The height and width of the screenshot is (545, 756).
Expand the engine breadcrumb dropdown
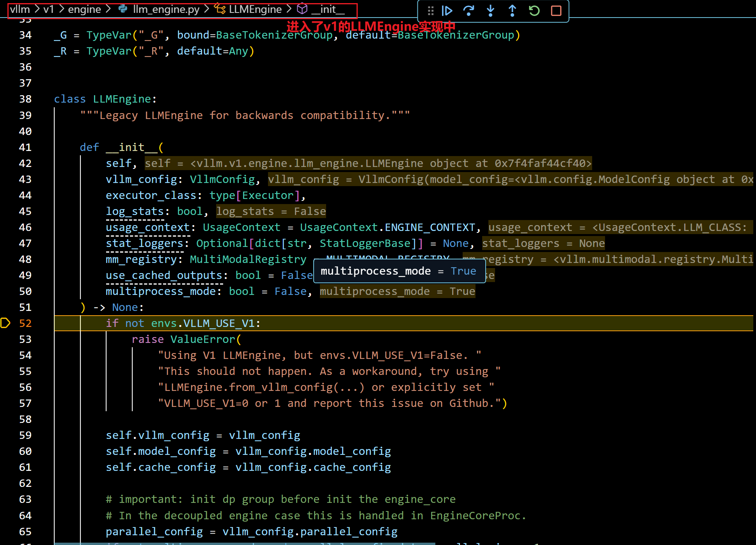[84, 9]
